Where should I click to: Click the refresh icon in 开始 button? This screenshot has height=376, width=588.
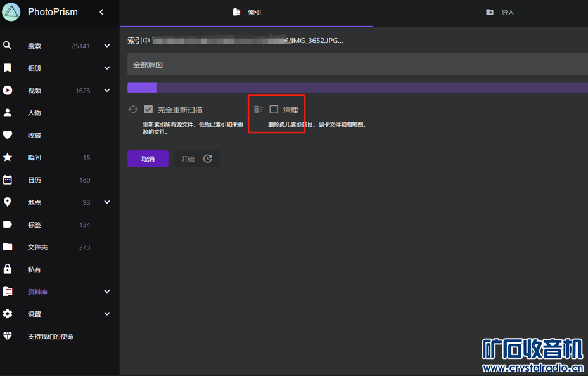[207, 159]
